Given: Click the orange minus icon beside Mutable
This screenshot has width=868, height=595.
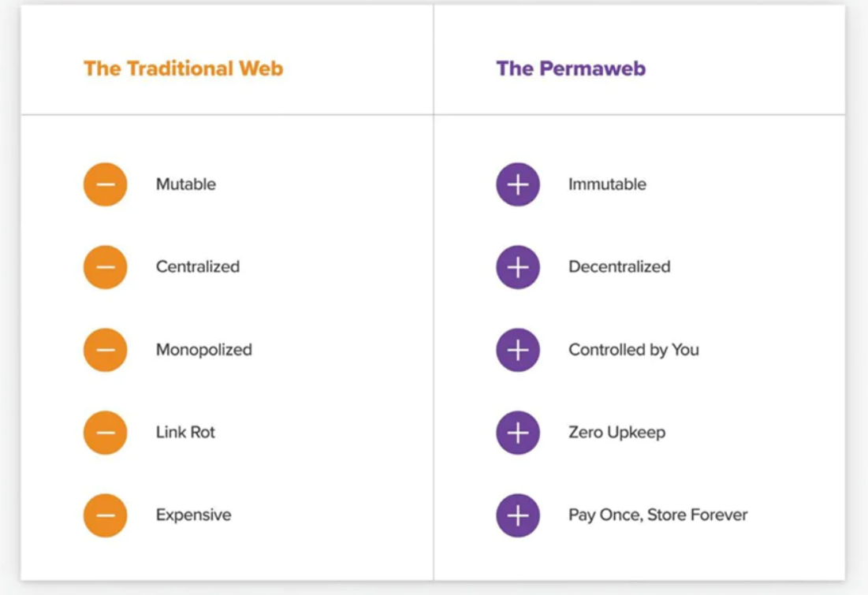Looking at the screenshot, I should (105, 184).
